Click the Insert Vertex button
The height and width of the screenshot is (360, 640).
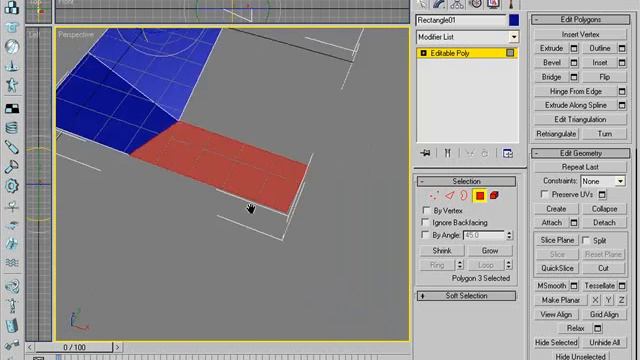tap(580, 34)
